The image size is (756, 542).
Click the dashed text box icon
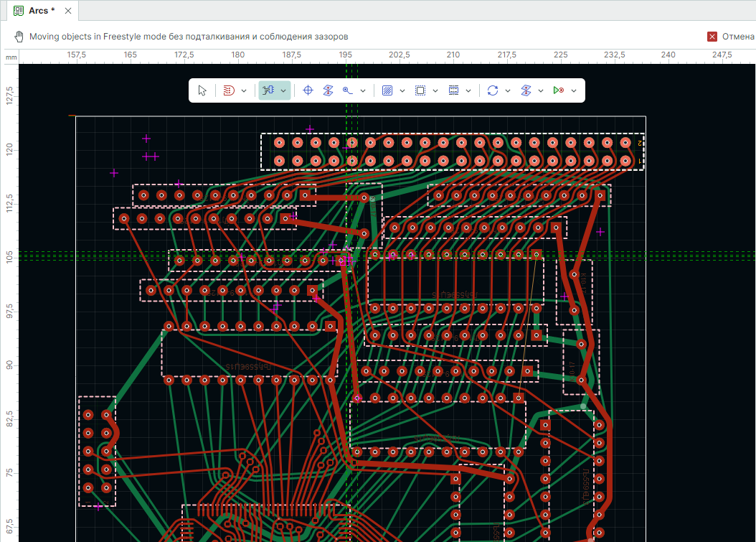(453, 90)
